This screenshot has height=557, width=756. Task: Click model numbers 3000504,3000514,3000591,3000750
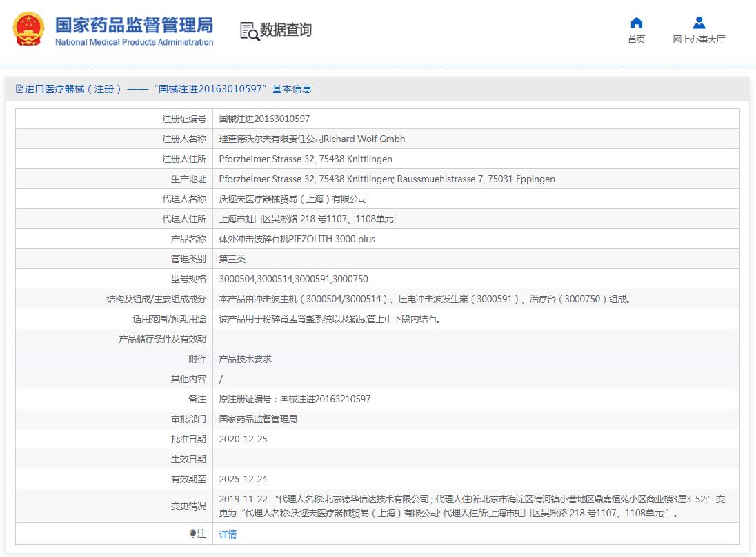293,279
